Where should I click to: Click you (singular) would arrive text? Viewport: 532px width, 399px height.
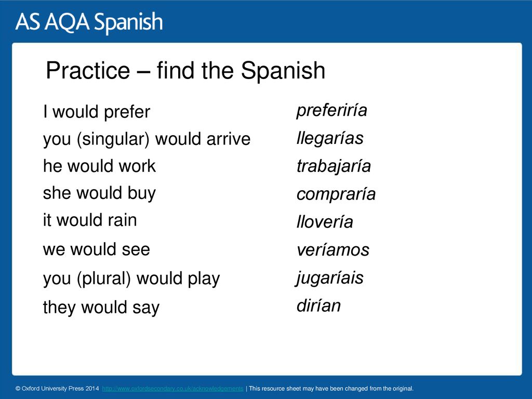tap(147, 139)
